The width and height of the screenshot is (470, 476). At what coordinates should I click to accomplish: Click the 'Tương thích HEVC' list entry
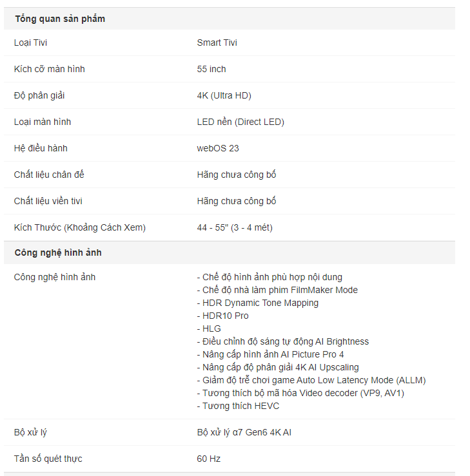[238, 406]
